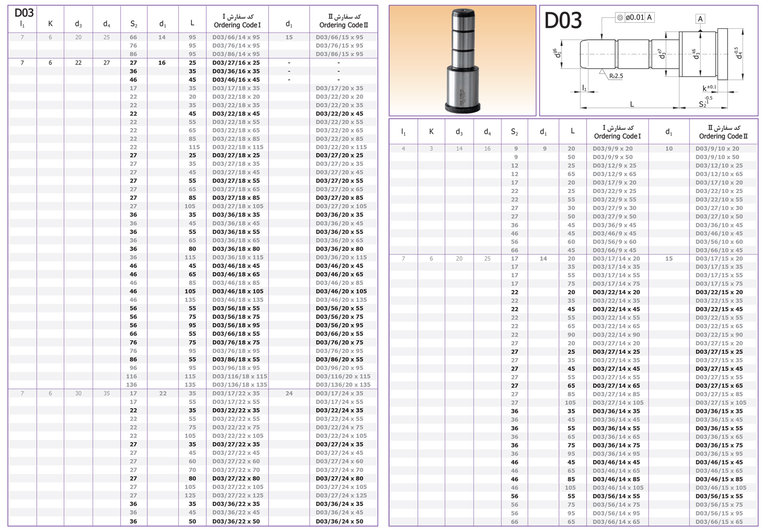Select ordering code D03/36/18 x 80
The height and width of the screenshot is (532, 766).
pyautogui.click(x=236, y=249)
